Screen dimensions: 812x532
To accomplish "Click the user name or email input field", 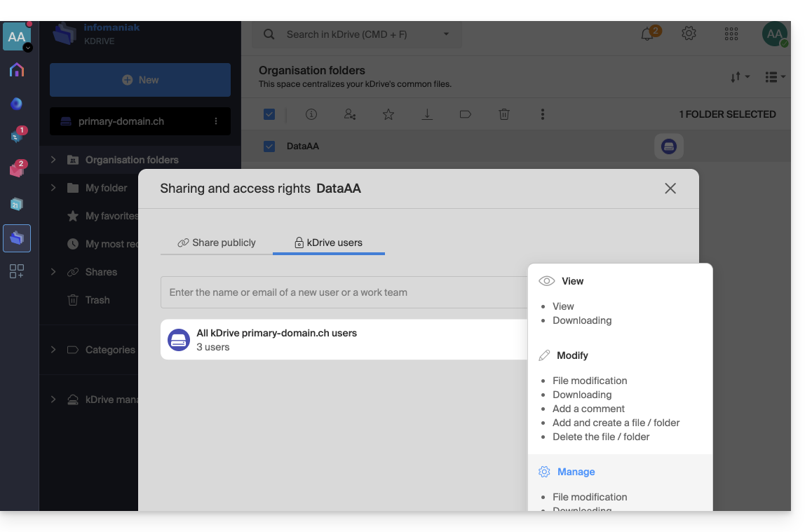I will tap(344, 292).
